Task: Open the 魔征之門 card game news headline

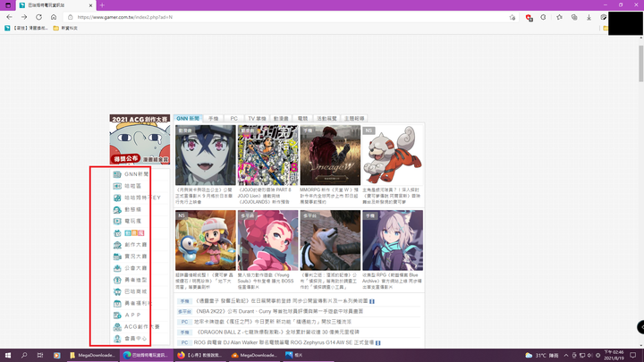Action: pos(273,322)
